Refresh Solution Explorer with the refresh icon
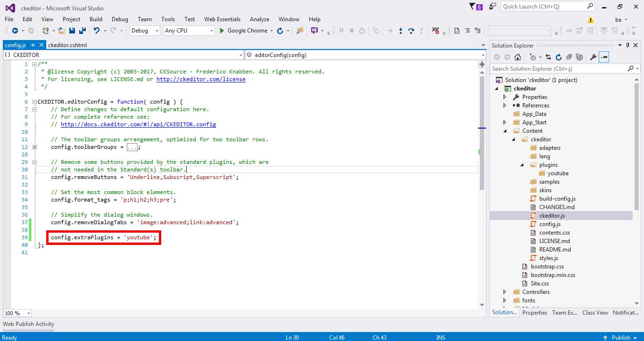This screenshot has width=644, height=341. pos(559,57)
